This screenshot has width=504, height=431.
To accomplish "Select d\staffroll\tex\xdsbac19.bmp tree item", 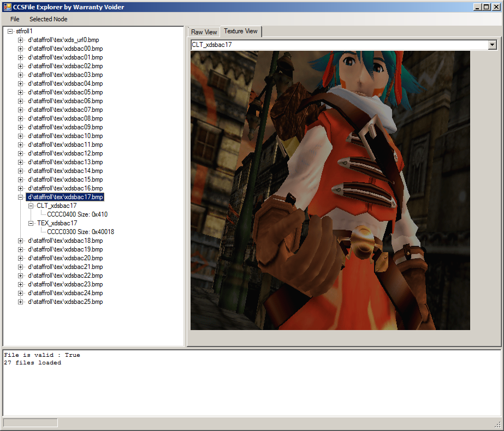I will click(65, 249).
